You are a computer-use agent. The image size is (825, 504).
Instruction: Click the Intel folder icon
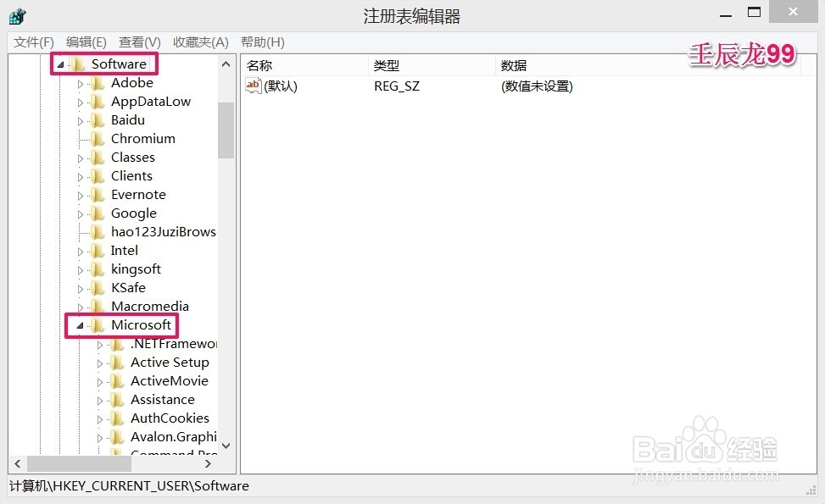click(x=97, y=251)
